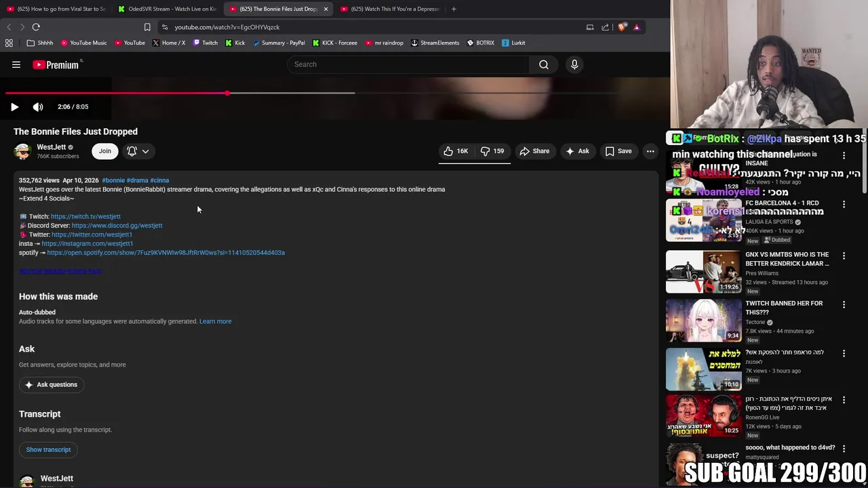This screenshot has width=868, height=488.
Task: Save video to a playlist
Action: point(618,151)
